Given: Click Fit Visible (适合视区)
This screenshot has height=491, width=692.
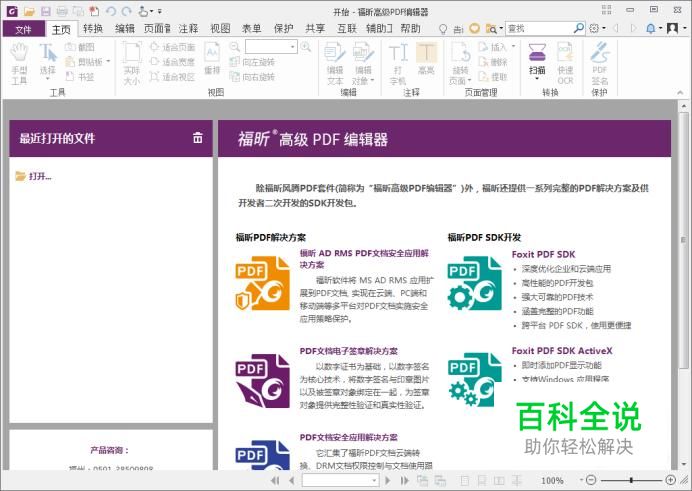Looking at the screenshot, I should point(173,77).
